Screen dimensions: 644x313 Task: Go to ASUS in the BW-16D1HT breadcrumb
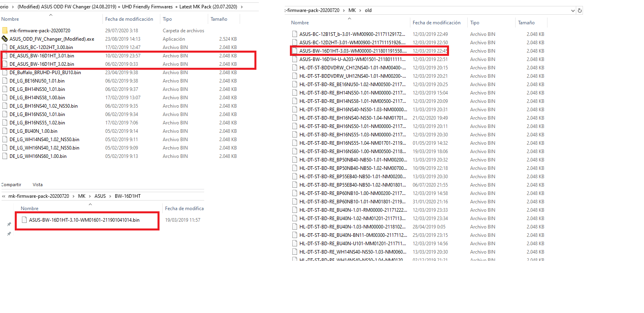click(100, 196)
